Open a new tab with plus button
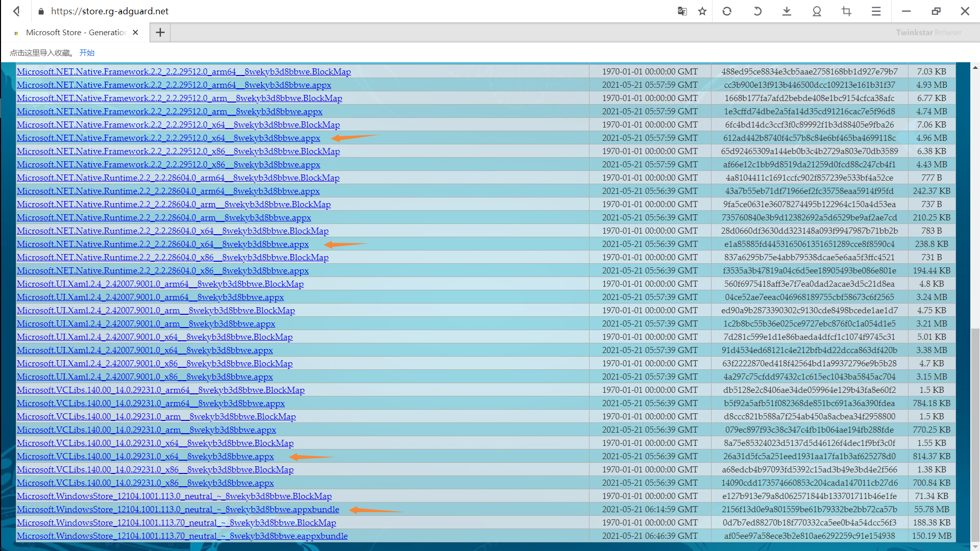Image resolution: width=980 pixels, height=551 pixels. click(x=160, y=32)
